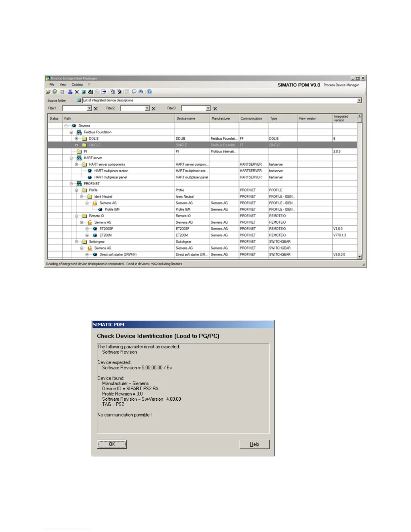Viewport: 411px width, 532px height.
Task: Click the window resize grip in the status bar
Action: [x=363, y=264]
